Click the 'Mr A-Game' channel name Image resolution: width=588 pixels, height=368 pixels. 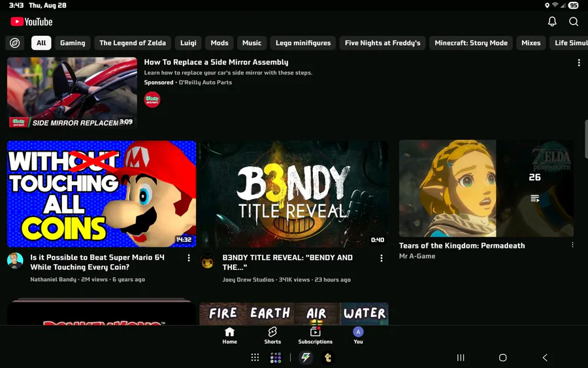417,256
